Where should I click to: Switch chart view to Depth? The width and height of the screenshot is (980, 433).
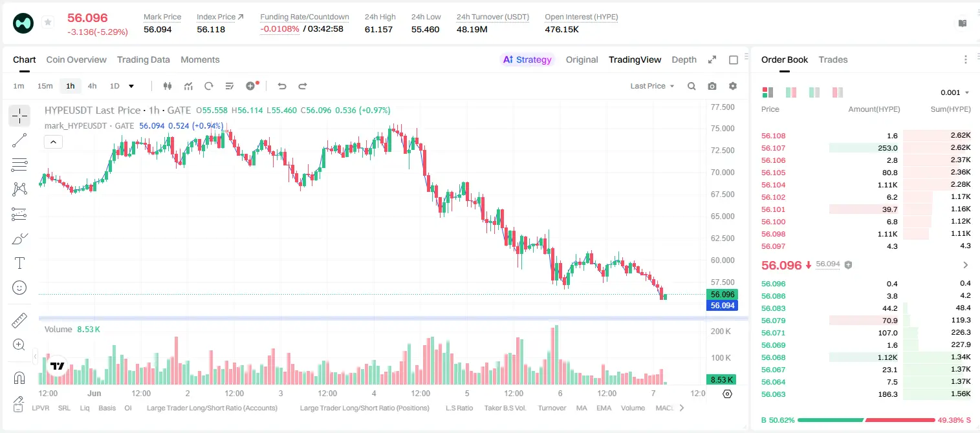[684, 59]
